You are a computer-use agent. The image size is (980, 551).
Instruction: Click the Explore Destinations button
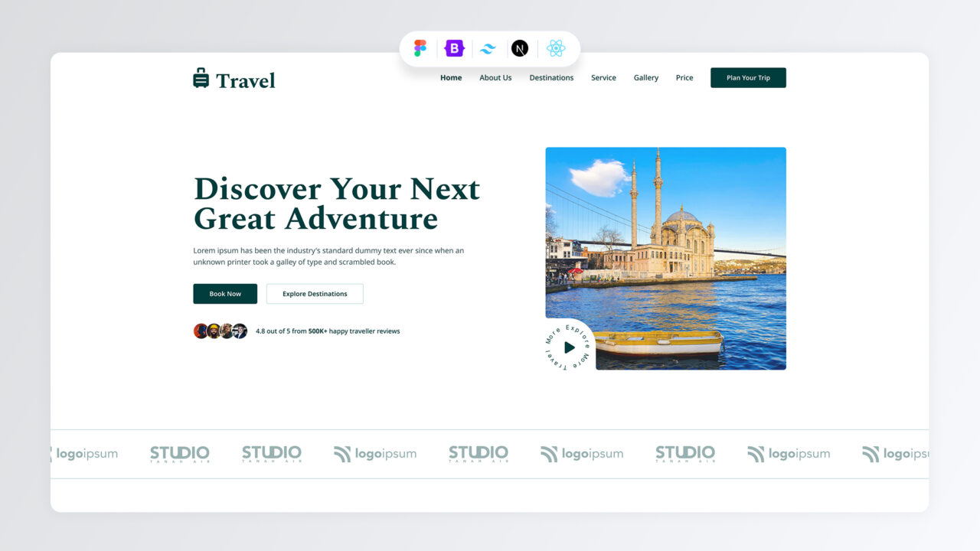coord(315,294)
